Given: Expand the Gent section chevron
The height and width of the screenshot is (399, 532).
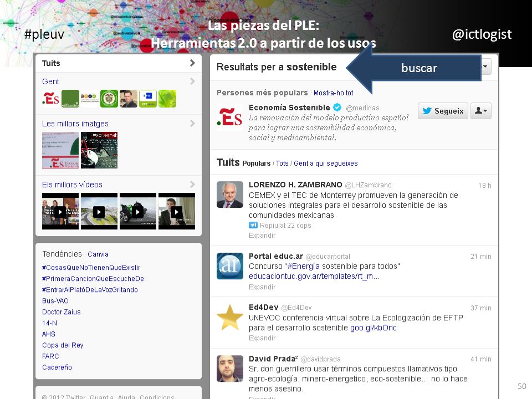Looking at the screenshot, I should point(192,81).
